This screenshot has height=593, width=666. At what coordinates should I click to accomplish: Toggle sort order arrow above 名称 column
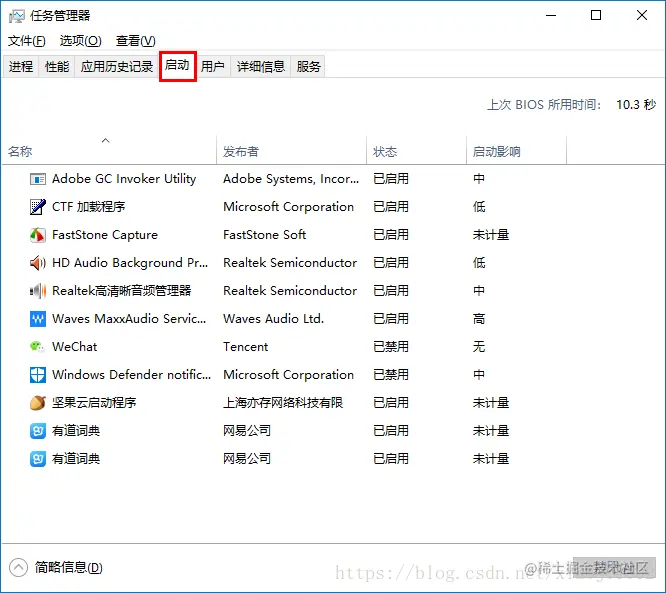tap(106, 140)
